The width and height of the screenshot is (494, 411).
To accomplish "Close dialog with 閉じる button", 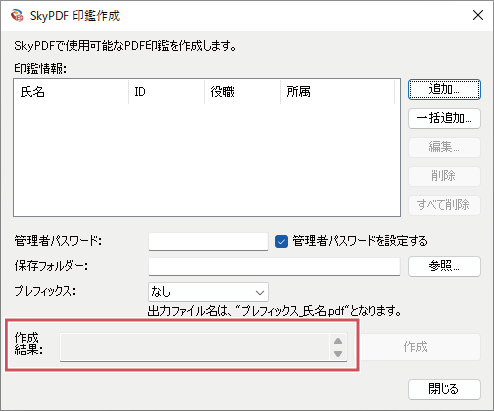I will [444, 389].
